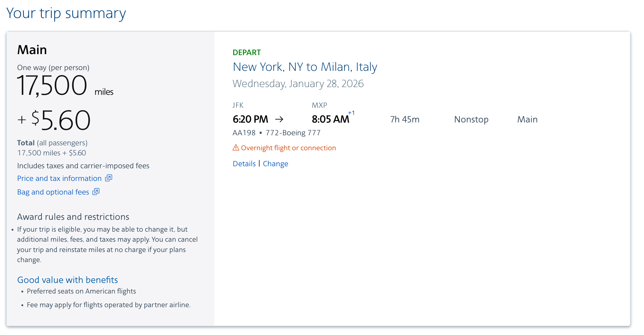Click the Good value with benefits heading
This screenshot has height=335, width=644.
point(67,280)
